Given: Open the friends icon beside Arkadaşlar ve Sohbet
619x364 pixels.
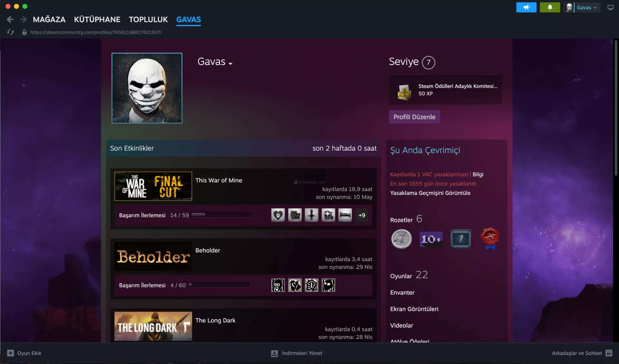Looking at the screenshot, I should point(609,353).
